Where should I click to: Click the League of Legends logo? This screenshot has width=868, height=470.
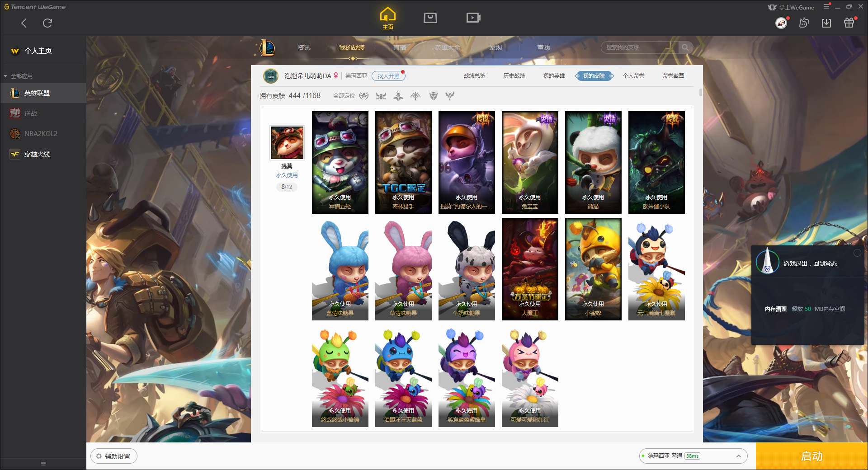[x=267, y=47]
